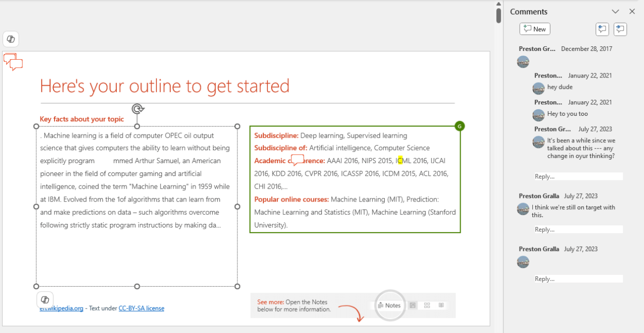
Task: Click New to add a comment
Action: pyautogui.click(x=534, y=29)
